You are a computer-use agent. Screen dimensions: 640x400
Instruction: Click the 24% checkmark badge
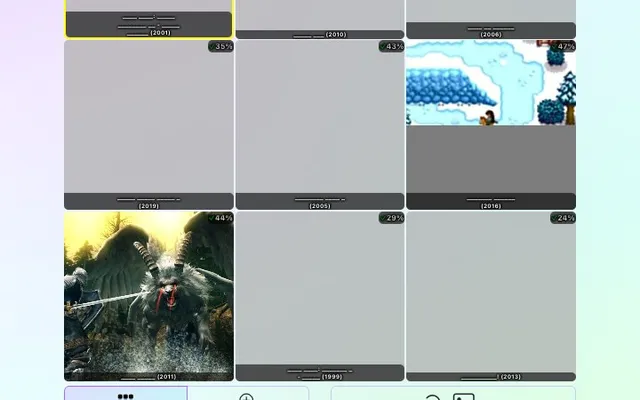click(x=563, y=218)
